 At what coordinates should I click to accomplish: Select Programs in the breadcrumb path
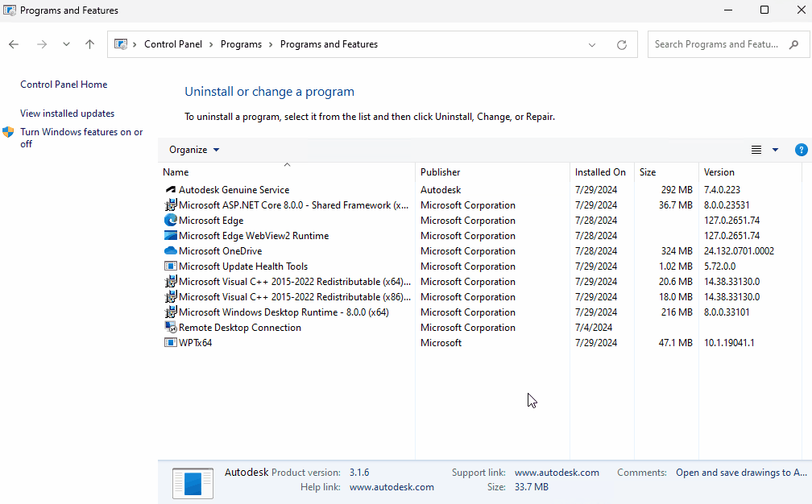point(241,43)
